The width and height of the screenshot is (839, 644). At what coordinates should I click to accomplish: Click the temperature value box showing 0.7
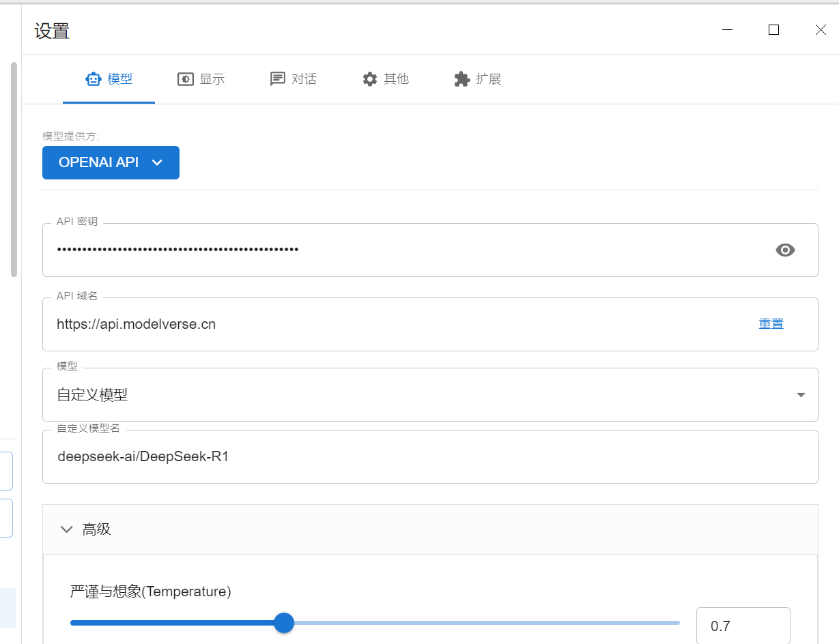click(x=743, y=625)
